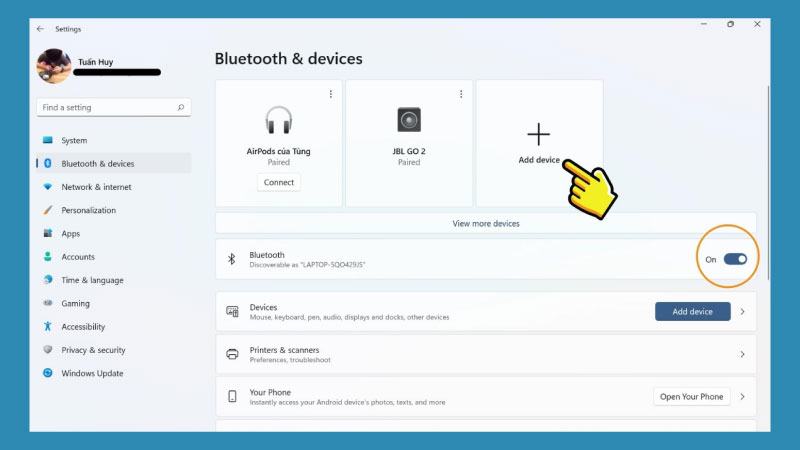
Task: Open AirPods card more options menu
Action: [x=331, y=94]
